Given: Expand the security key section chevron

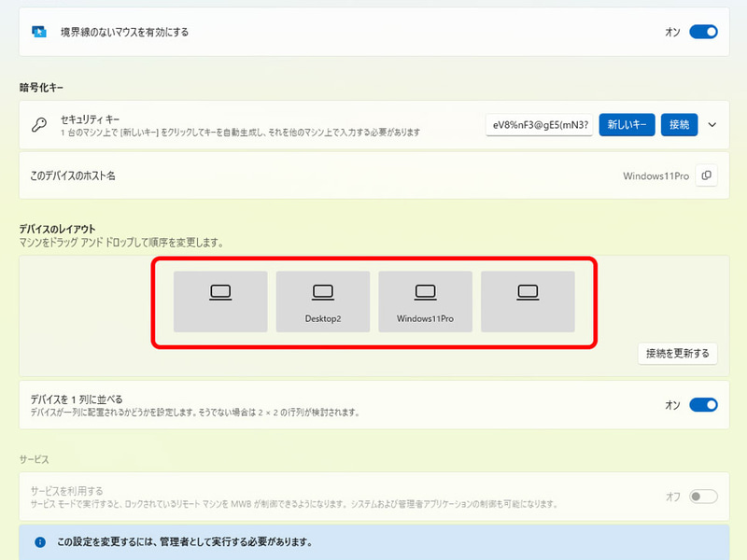Looking at the screenshot, I should point(712,124).
